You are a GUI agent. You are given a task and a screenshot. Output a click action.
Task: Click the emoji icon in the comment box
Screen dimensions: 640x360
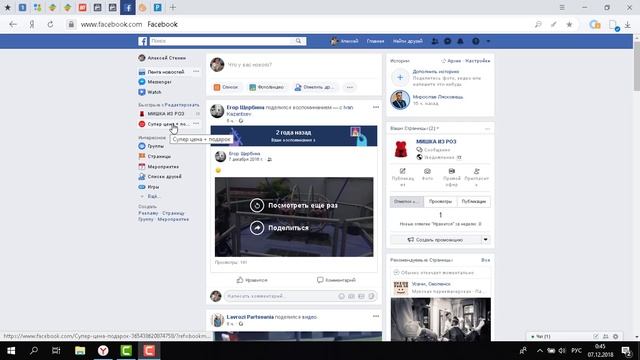click(x=342, y=296)
